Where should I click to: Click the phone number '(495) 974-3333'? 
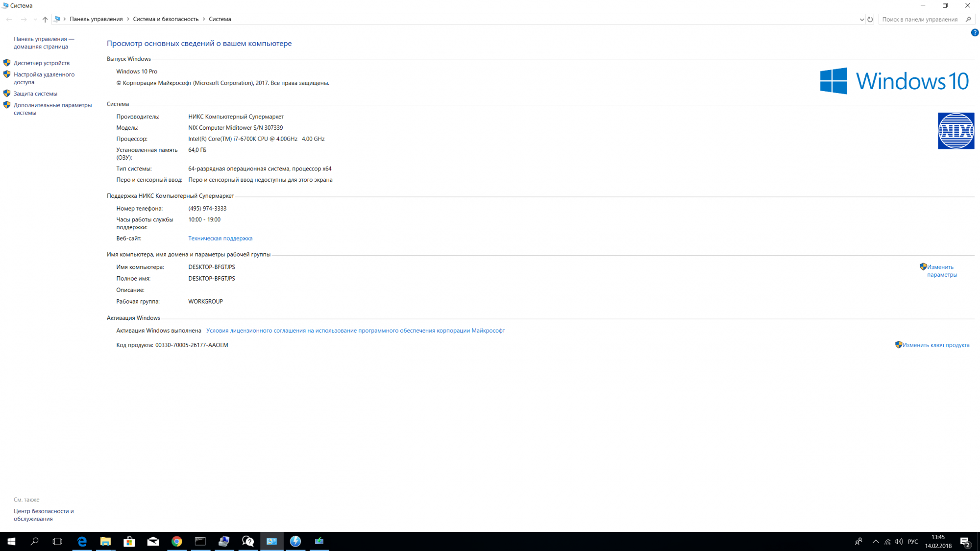pyautogui.click(x=207, y=209)
